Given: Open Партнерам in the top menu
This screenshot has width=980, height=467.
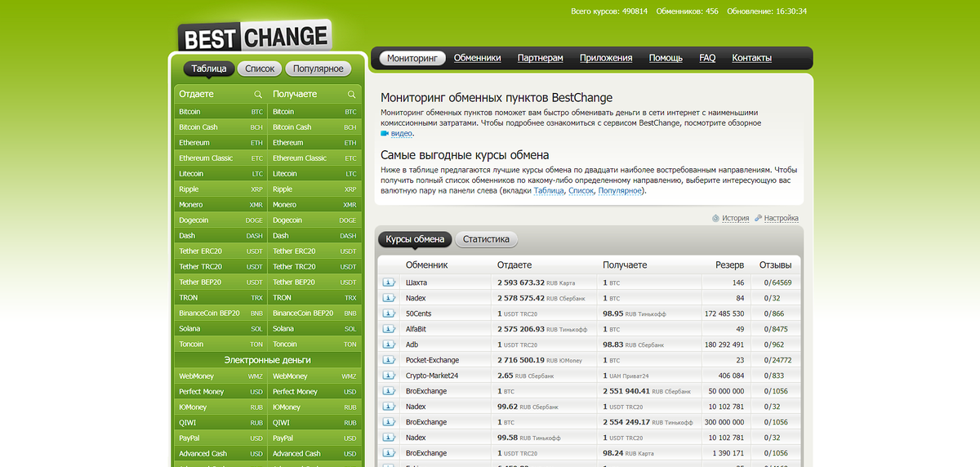Looking at the screenshot, I should tap(540, 58).
